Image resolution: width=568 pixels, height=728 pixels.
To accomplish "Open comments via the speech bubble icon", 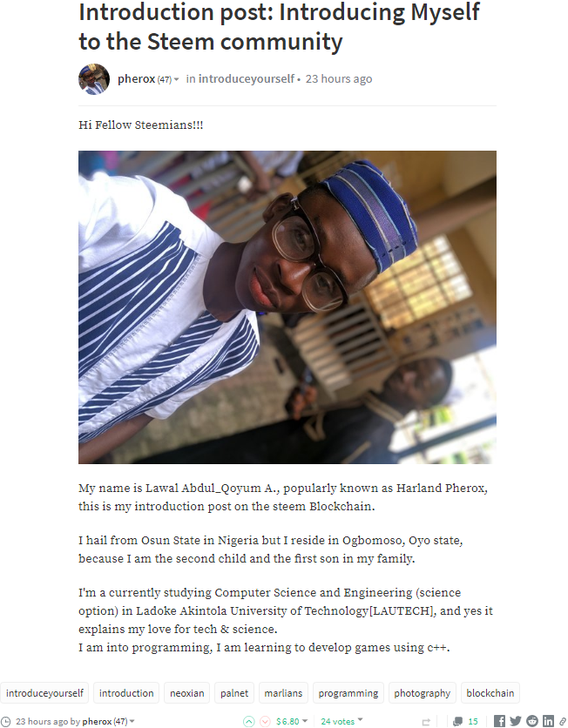I will point(458,722).
